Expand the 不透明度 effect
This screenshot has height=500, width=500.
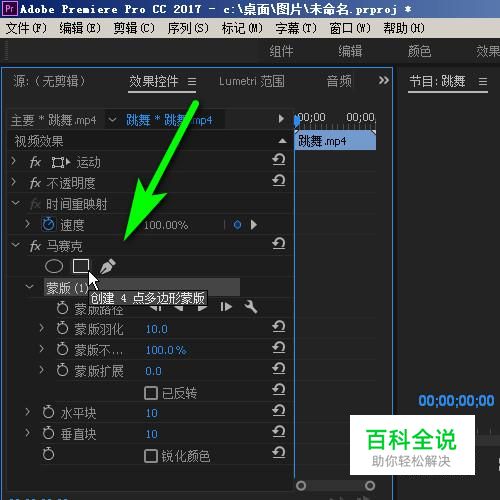click(x=13, y=182)
